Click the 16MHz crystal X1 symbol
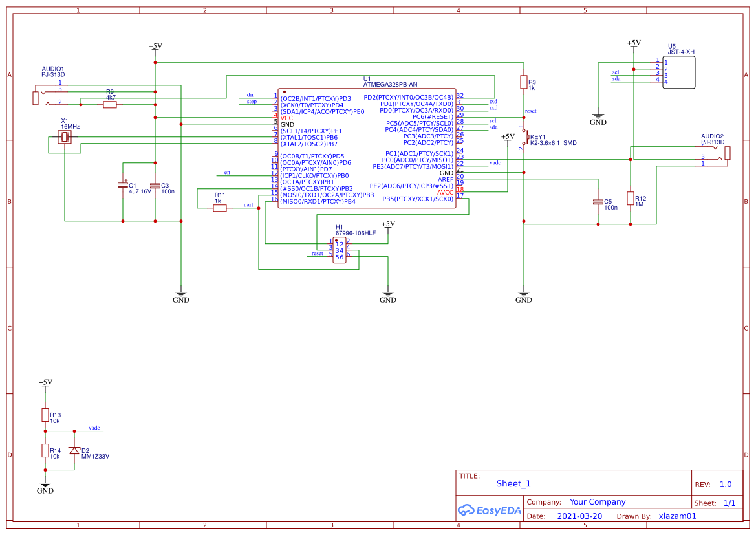The image size is (756, 535). 65,138
